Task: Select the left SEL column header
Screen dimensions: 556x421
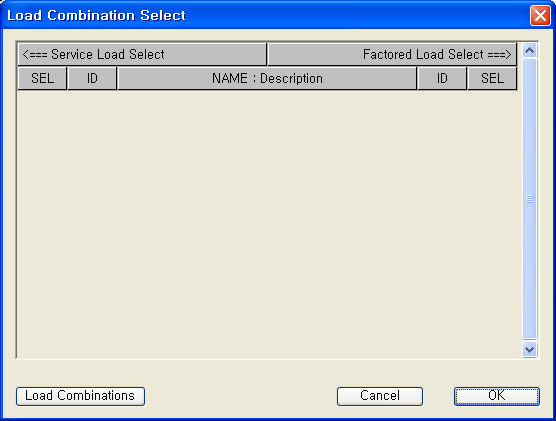Action: 42,78
